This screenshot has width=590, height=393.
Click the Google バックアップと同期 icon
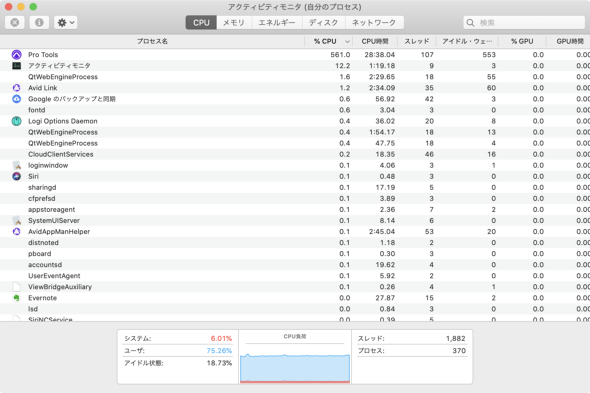17,99
